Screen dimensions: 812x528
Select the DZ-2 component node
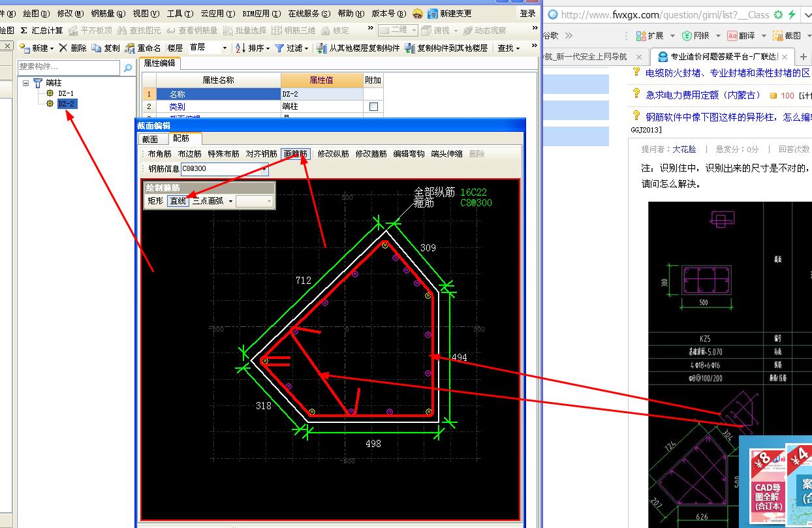[67, 104]
